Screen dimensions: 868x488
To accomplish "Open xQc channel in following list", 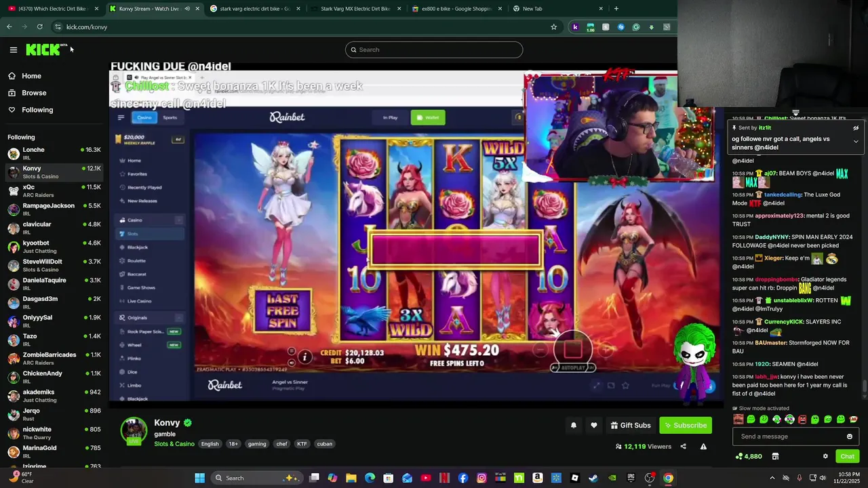I will pyautogui.click(x=54, y=190).
